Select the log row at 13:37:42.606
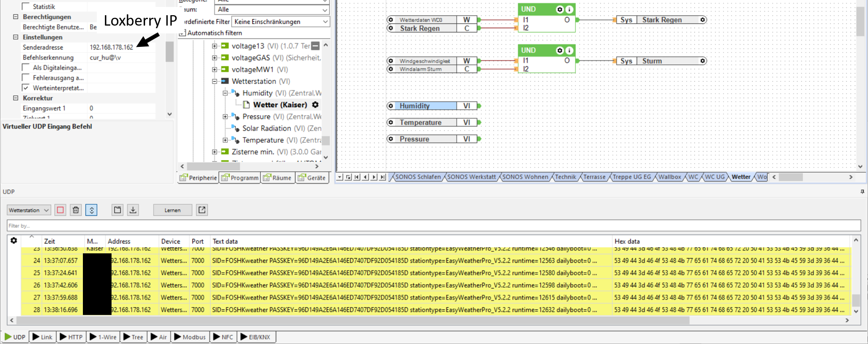Screen dimensions: 868x344 pyautogui.click(x=436, y=285)
